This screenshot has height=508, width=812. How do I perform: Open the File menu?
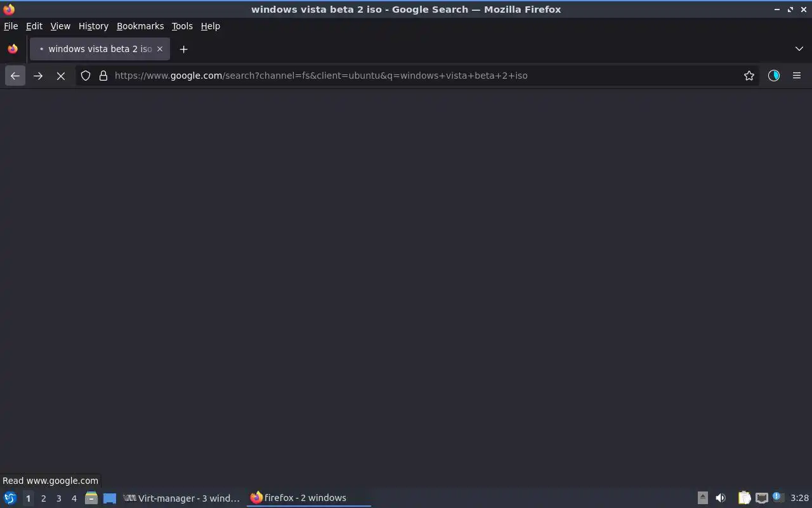(x=11, y=26)
